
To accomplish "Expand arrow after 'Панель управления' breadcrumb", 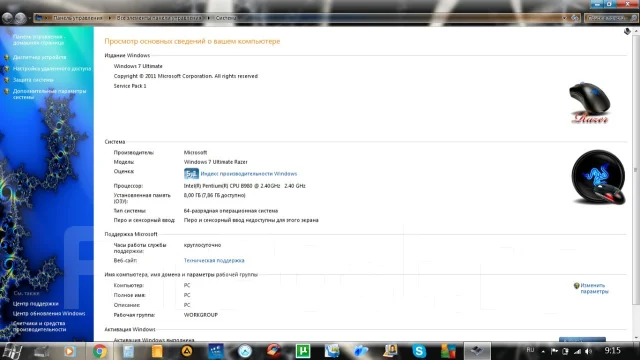I will [109, 18].
